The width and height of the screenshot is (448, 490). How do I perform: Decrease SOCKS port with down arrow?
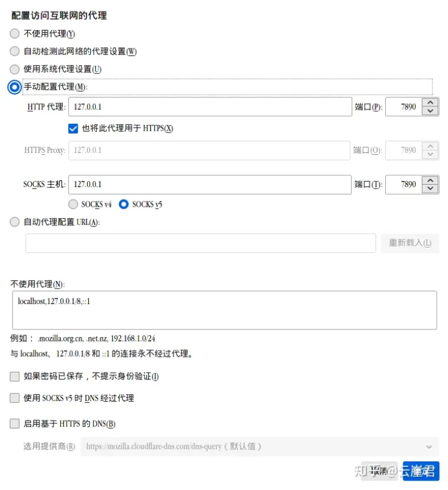(430, 189)
